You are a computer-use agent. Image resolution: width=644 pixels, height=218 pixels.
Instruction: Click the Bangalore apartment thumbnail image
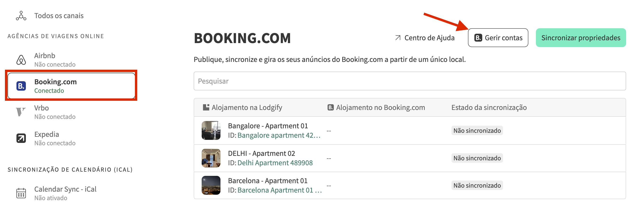pyautogui.click(x=211, y=130)
